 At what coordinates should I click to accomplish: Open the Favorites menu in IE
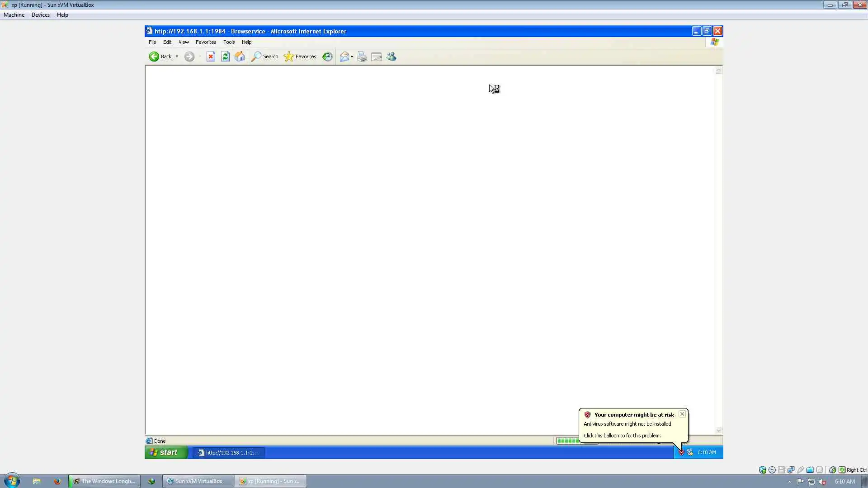point(206,42)
